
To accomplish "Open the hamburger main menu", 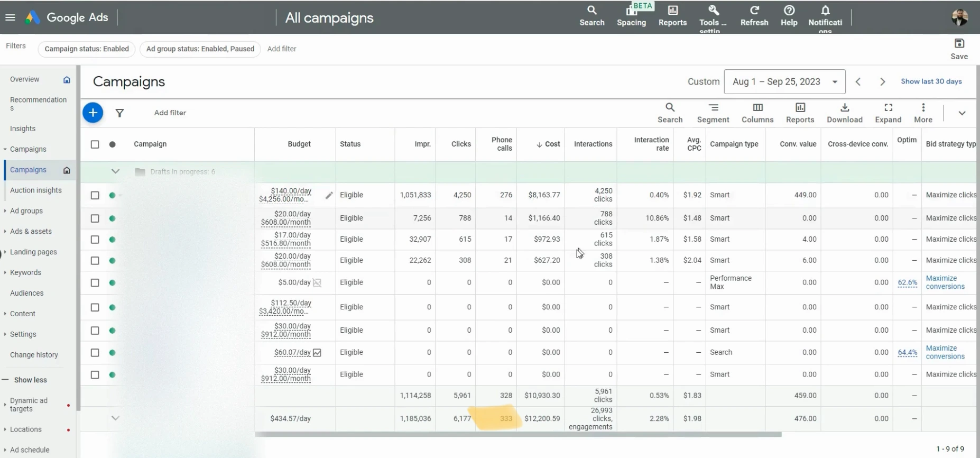I will tap(10, 17).
